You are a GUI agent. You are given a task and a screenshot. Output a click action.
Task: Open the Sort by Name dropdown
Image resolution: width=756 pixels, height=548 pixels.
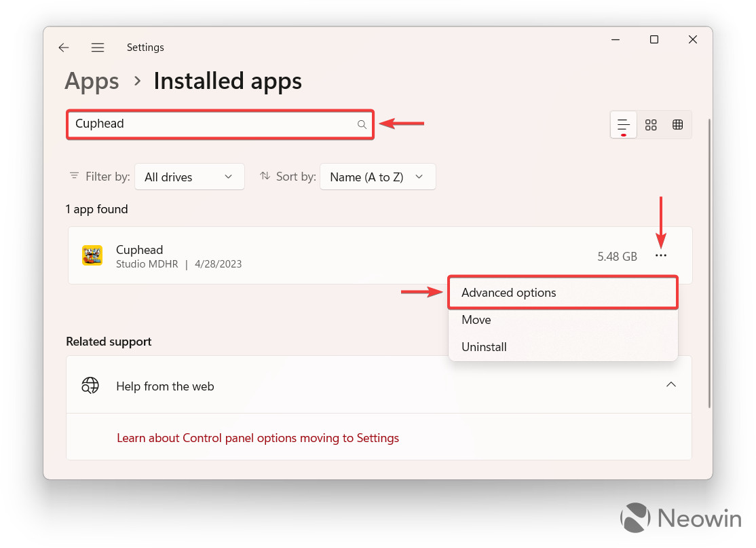click(377, 177)
